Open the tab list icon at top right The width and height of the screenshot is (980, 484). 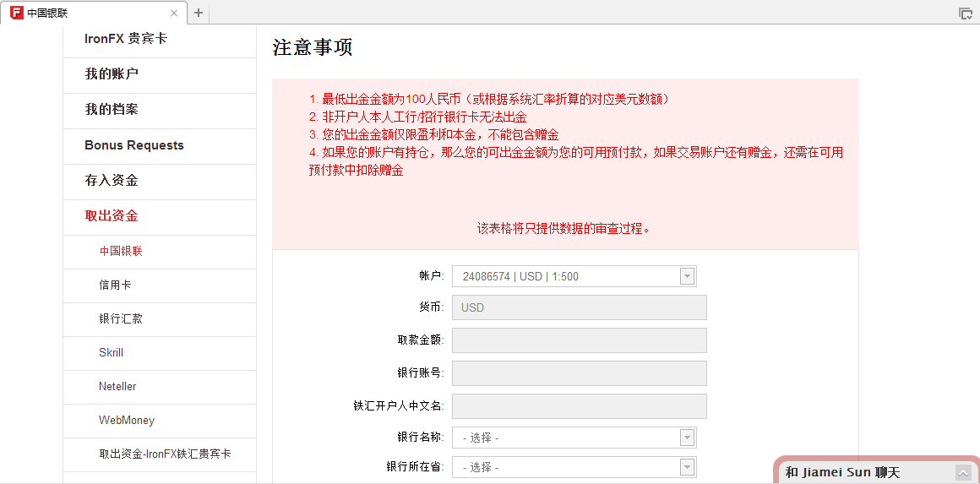click(966, 14)
